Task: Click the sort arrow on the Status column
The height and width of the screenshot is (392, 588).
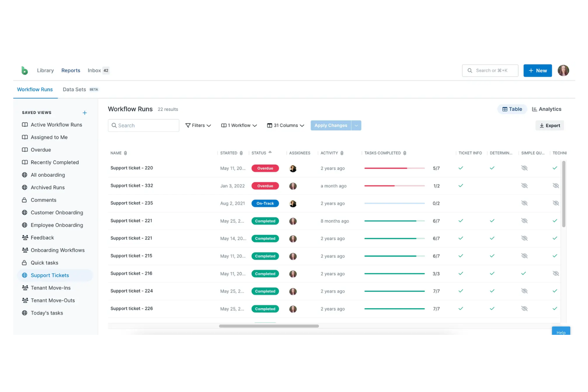Action: pos(270,152)
